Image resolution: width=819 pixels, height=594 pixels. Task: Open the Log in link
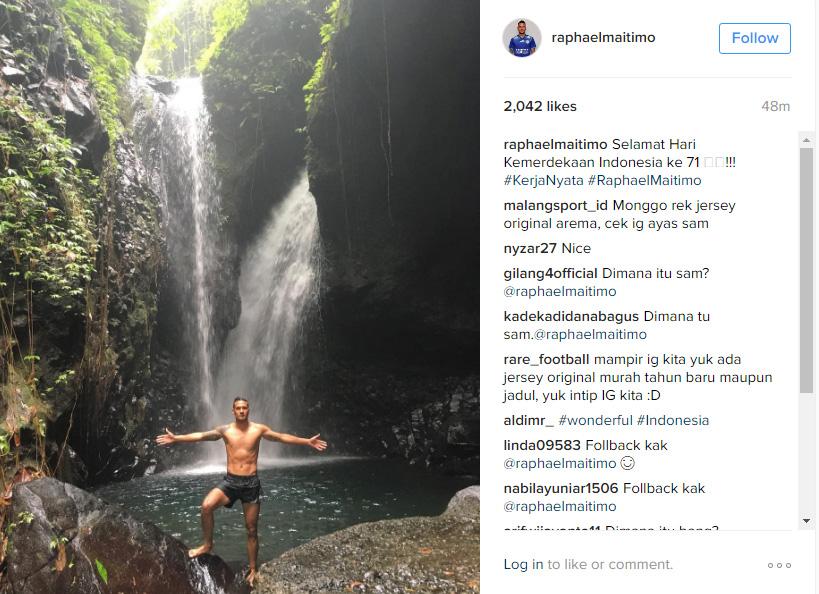[x=523, y=564]
